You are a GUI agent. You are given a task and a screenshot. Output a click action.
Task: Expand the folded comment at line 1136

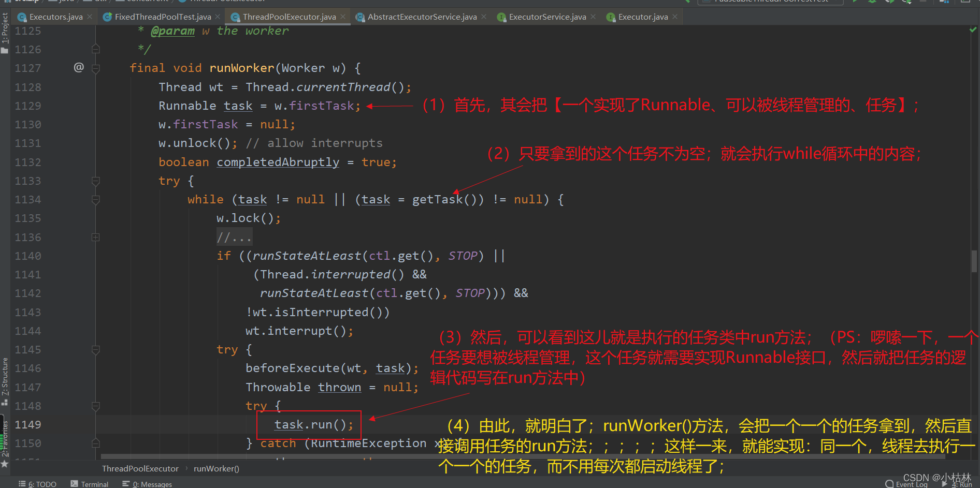tap(96, 238)
